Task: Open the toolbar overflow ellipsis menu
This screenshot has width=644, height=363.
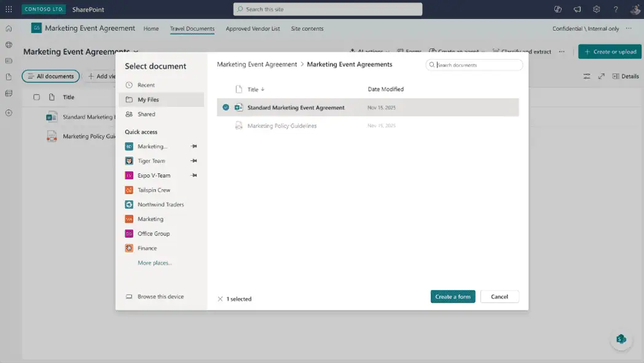Action: click(x=562, y=52)
